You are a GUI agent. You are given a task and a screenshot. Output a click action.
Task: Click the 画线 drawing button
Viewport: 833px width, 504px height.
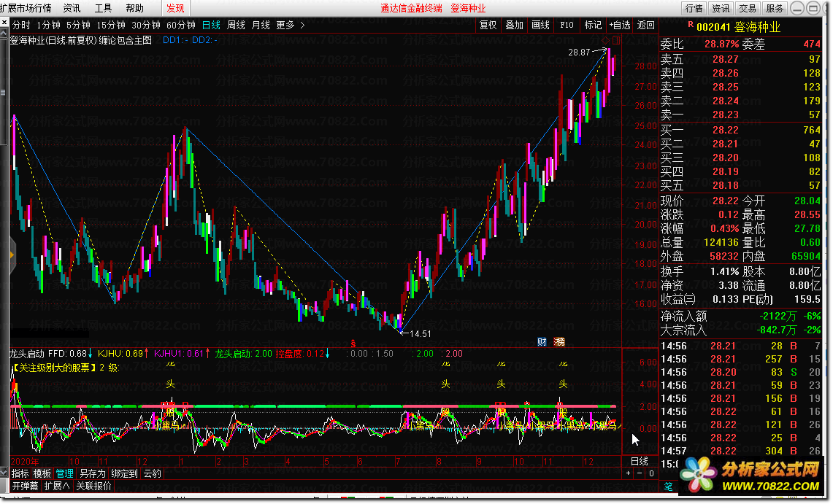(540, 25)
